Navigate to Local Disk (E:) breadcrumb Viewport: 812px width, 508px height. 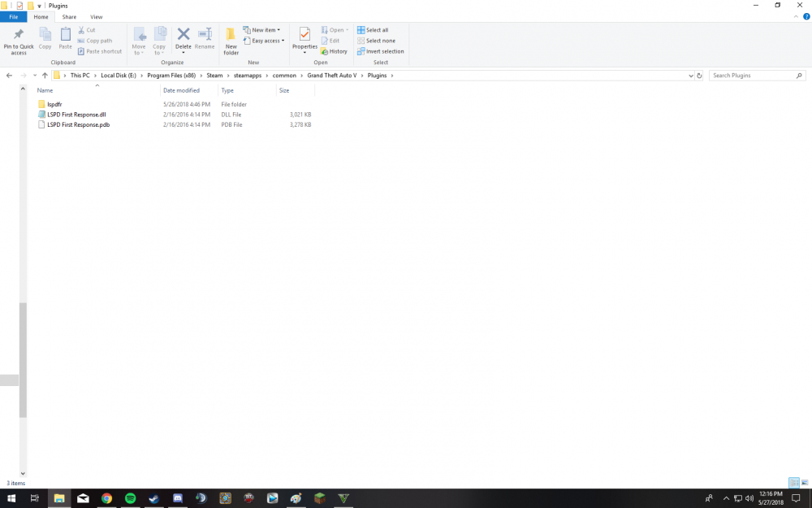(x=119, y=76)
